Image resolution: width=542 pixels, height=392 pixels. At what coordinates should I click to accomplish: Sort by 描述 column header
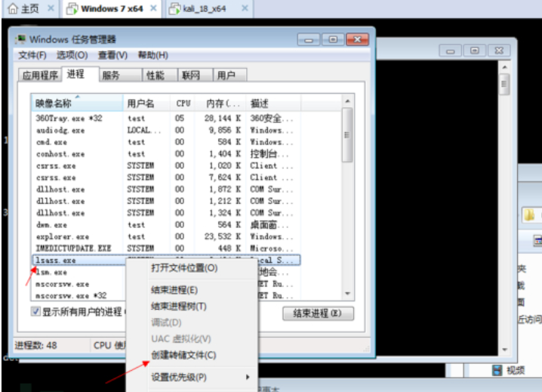[273, 103]
